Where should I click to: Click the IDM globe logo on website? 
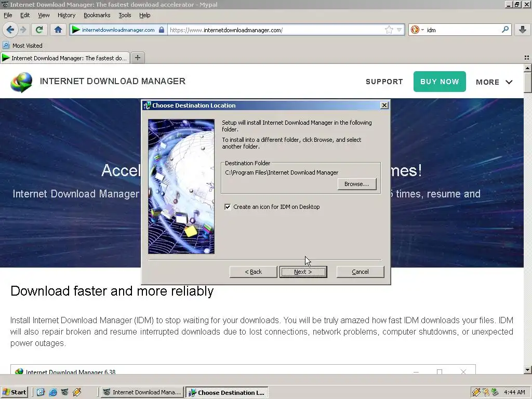coord(21,82)
